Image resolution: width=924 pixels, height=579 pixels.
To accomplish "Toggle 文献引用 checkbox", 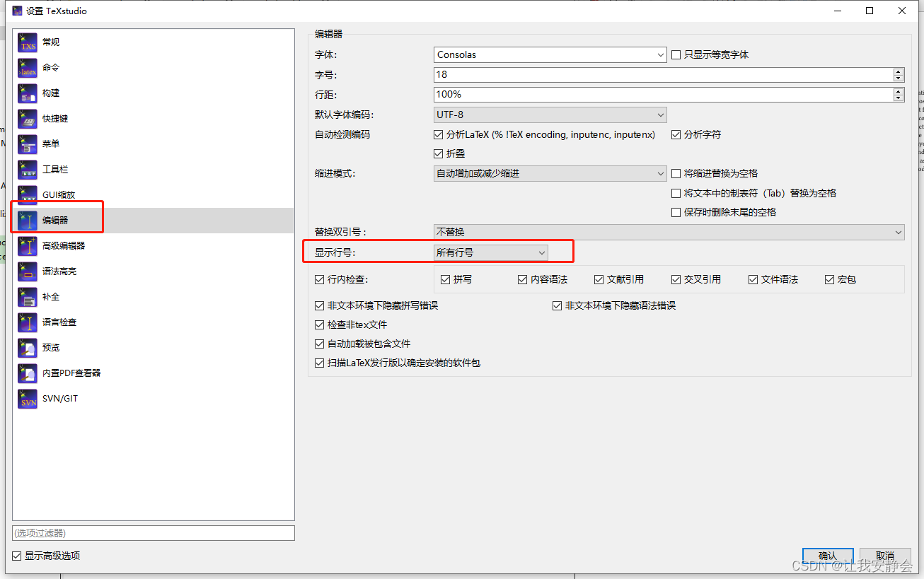I will [x=599, y=279].
